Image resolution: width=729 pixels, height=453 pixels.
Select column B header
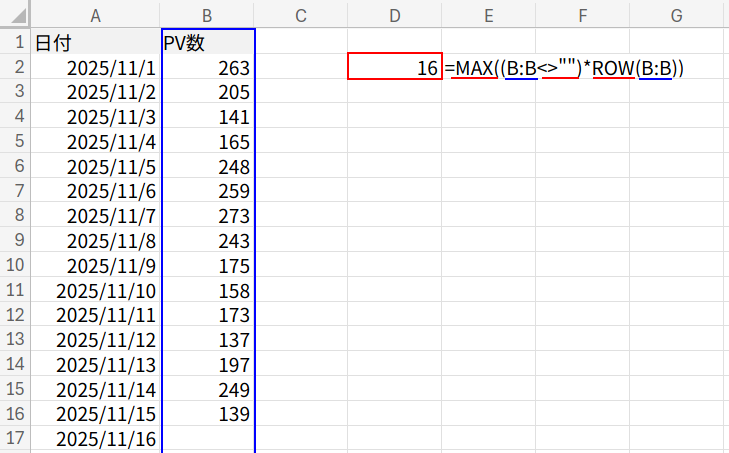click(x=208, y=14)
